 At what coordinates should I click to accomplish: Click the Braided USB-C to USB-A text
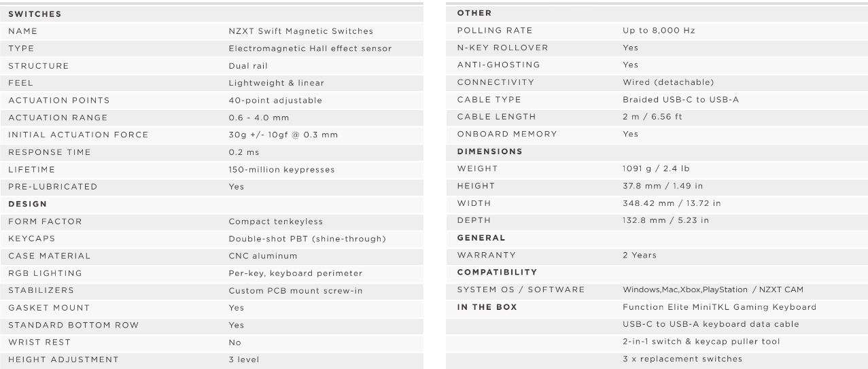[x=680, y=100]
